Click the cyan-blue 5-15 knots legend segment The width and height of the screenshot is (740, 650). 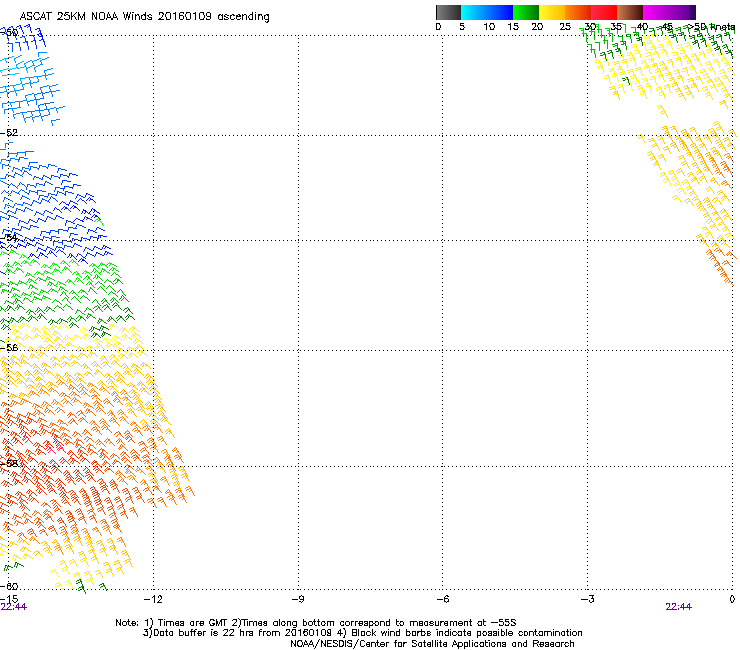pos(487,12)
